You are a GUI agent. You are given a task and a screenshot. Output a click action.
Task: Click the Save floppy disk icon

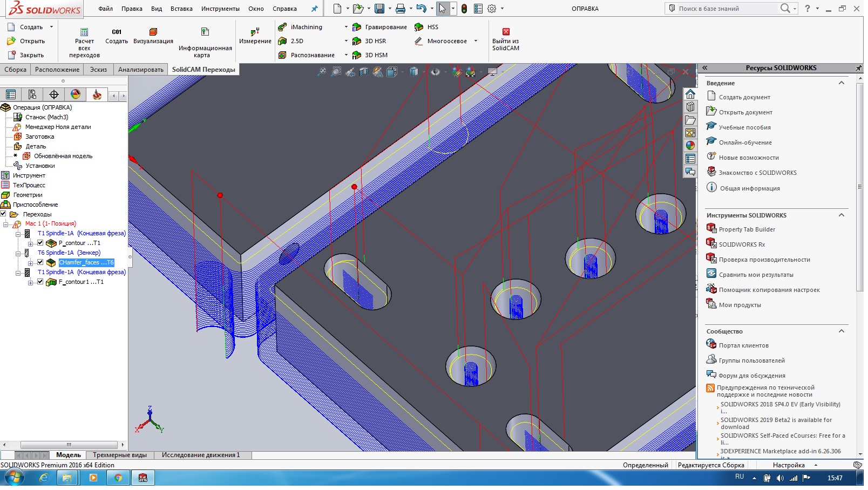(x=379, y=9)
